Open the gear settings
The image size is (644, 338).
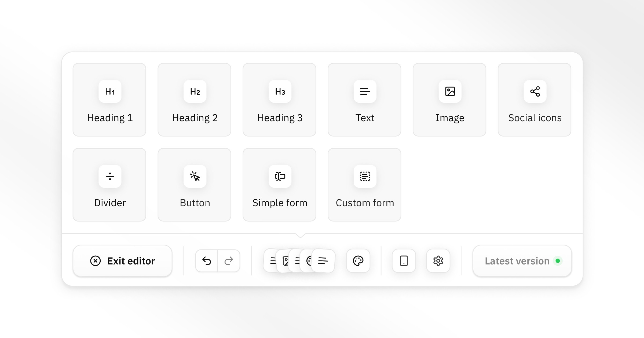click(438, 261)
